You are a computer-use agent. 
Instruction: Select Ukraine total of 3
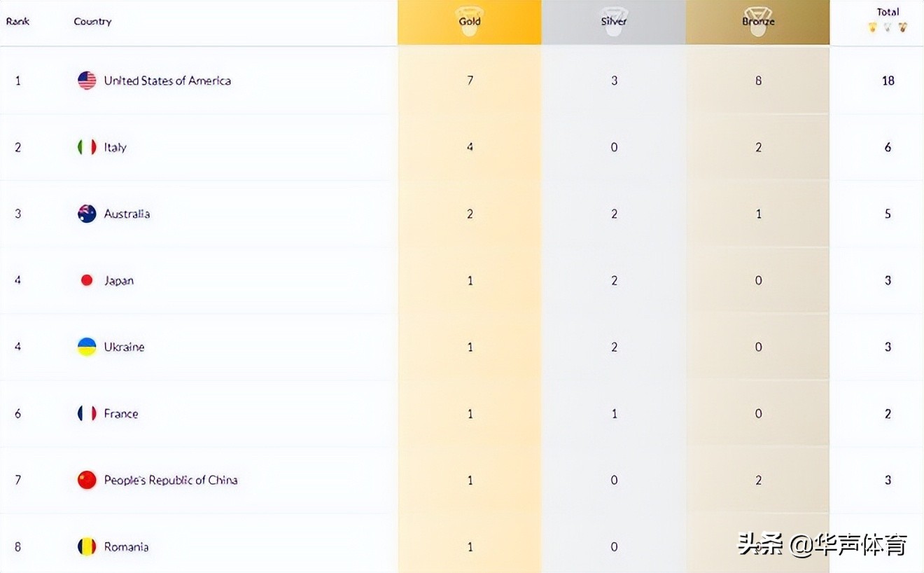pyautogui.click(x=888, y=347)
